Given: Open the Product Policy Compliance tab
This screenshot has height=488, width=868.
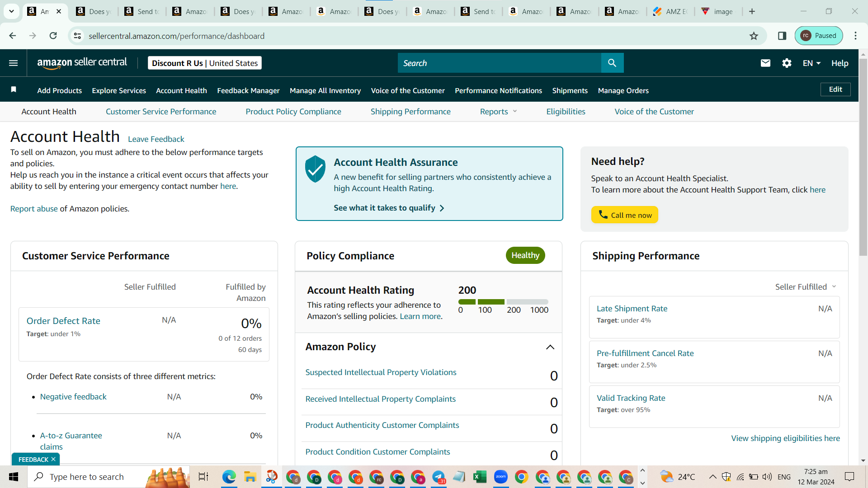Looking at the screenshot, I should click(293, 112).
